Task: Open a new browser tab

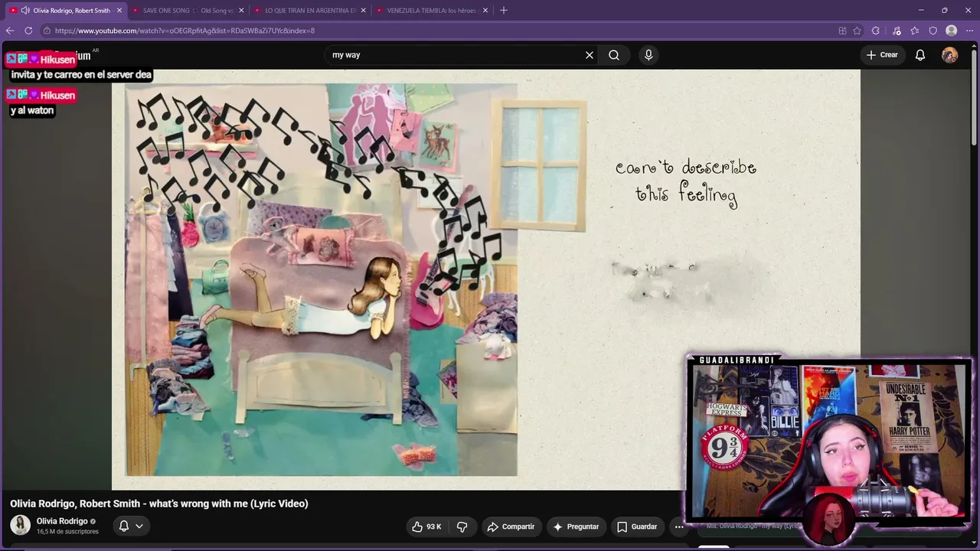Action: pyautogui.click(x=504, y=11)
